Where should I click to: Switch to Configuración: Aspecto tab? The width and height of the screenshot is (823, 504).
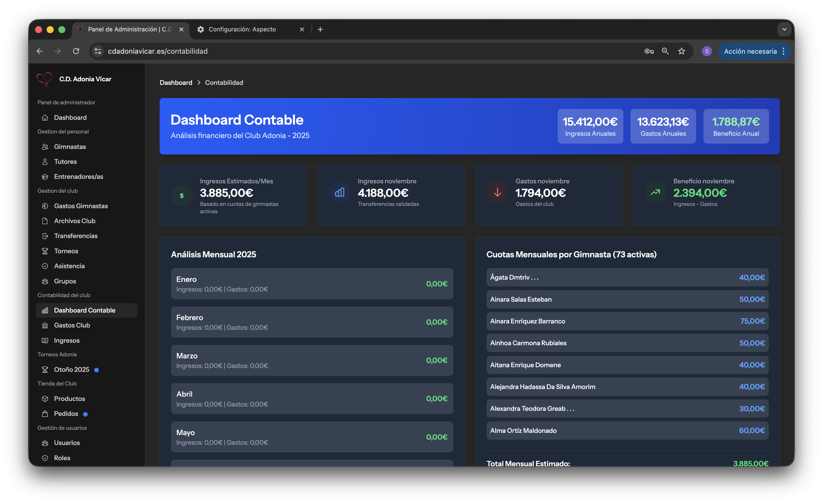coord(242,29)
